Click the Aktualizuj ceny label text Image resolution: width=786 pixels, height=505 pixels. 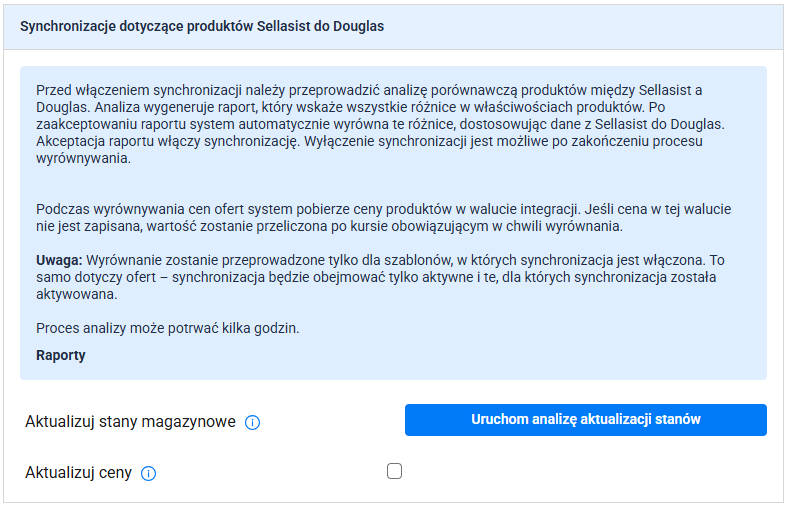pos(78,473)
